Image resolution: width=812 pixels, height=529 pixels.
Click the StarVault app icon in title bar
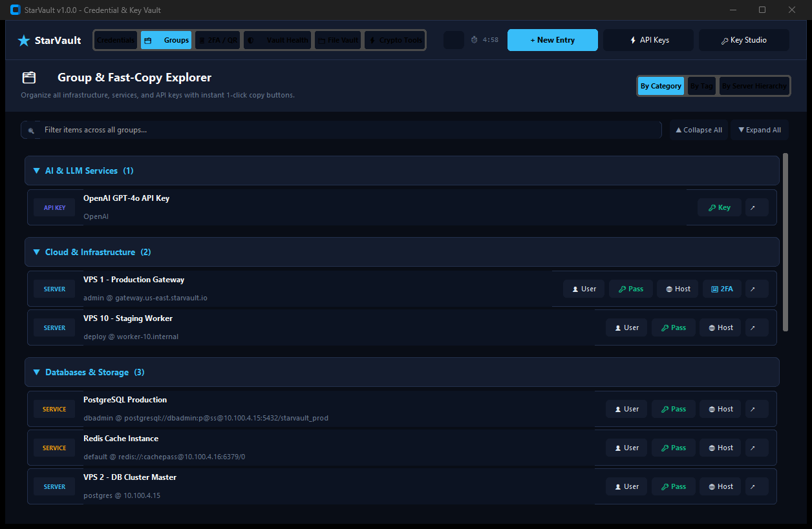pyautogui.click(x=16, y=10)
